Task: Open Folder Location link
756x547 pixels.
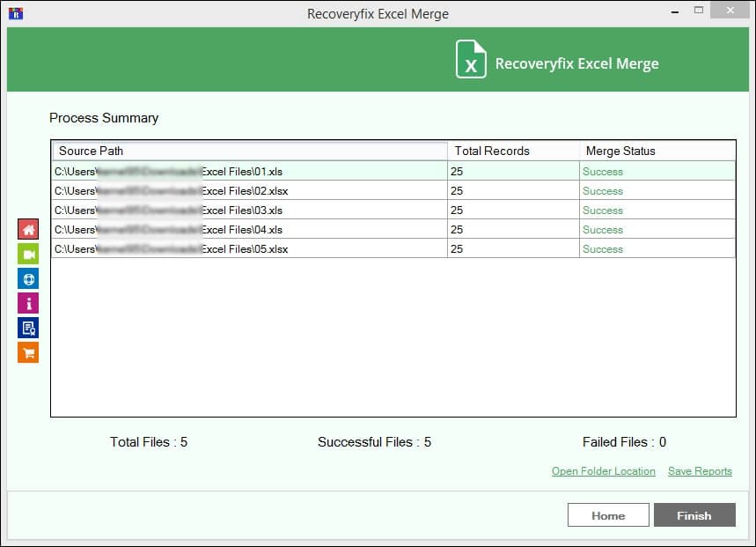Action: pyautogui.click(x=603, y=471)
